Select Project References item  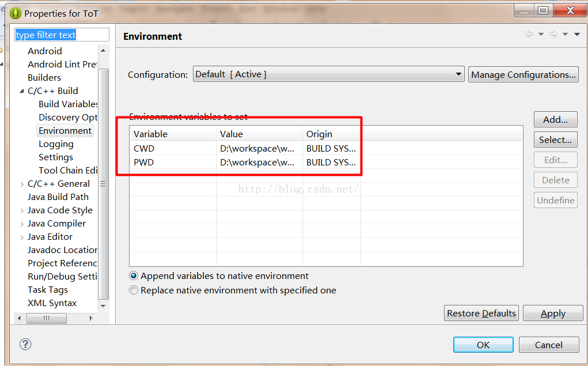62,263
